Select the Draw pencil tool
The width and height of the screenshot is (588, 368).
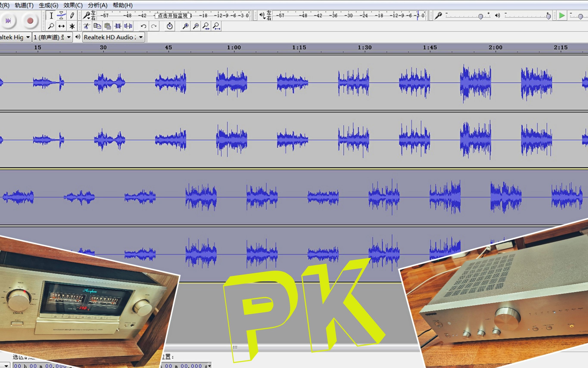[x=72, y=16]
